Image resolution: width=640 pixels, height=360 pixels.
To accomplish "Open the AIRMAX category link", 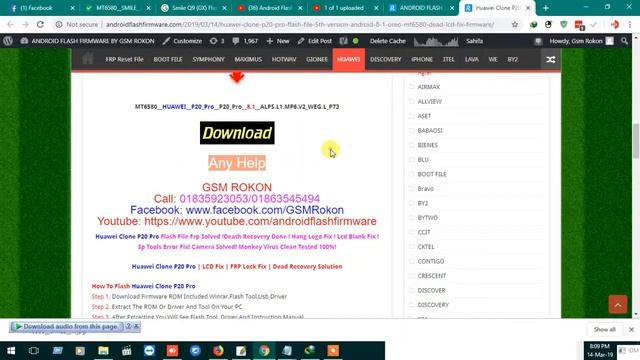I will 429,87.
